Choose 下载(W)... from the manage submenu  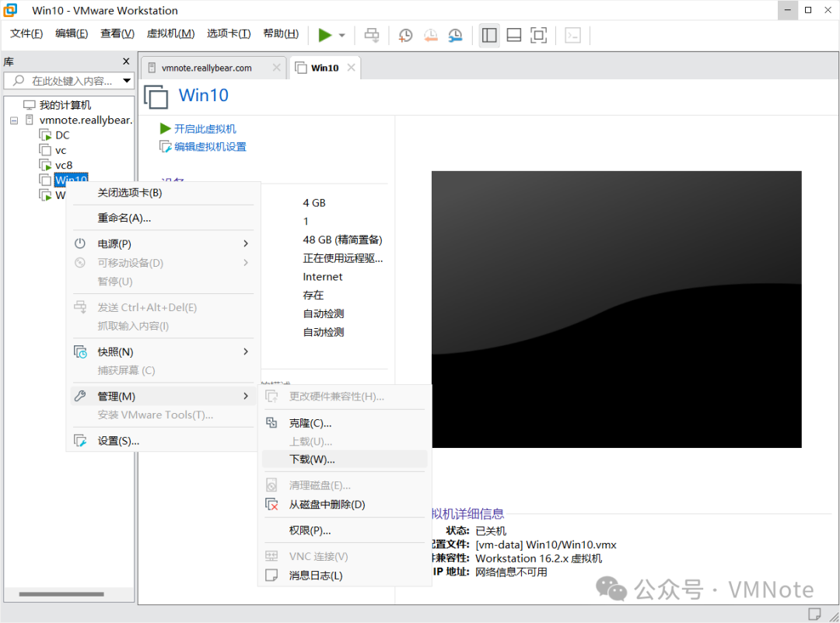coord(345,460)
